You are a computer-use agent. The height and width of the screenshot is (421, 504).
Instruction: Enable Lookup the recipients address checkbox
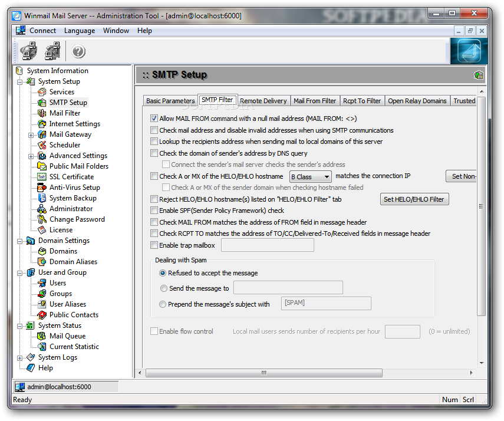tap(154, 142)
